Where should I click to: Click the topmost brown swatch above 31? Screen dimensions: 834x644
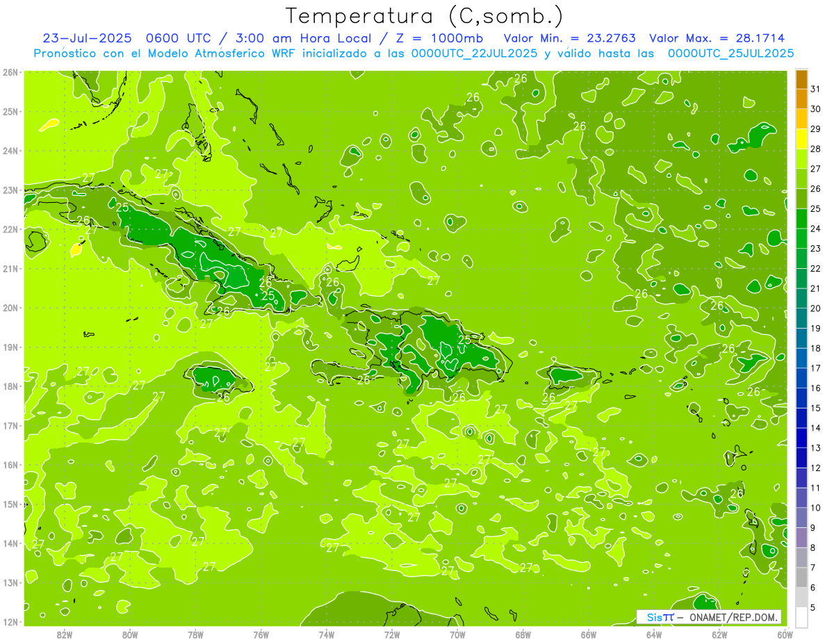(801, 79)
